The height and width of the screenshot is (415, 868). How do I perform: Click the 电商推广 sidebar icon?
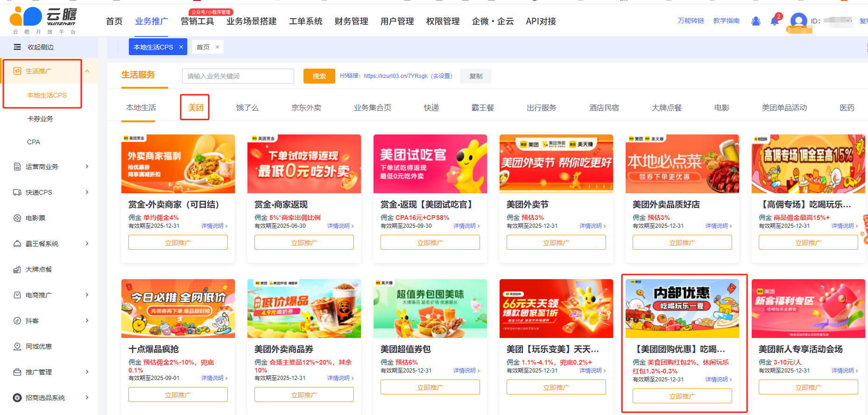pos(17,295)
